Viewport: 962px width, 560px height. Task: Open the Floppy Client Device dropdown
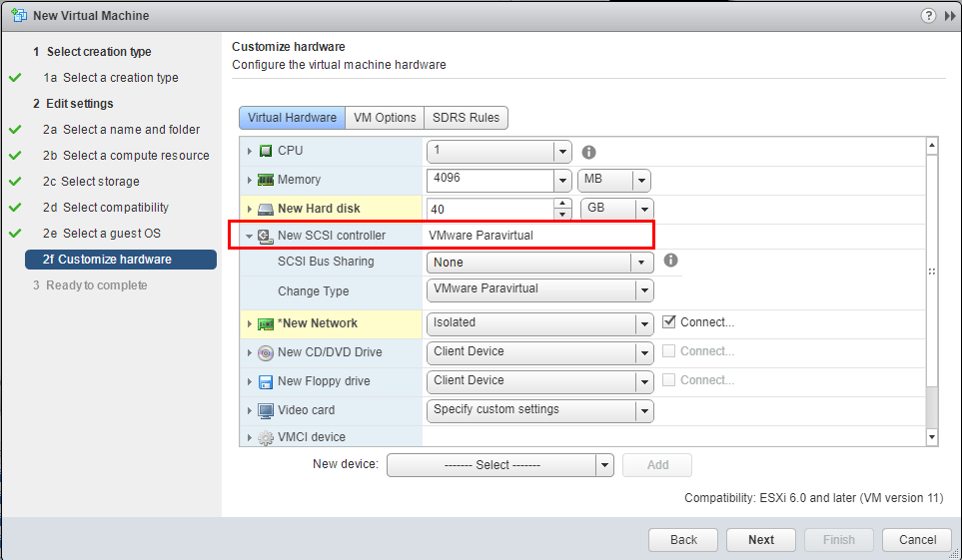[x=644, y=381]
